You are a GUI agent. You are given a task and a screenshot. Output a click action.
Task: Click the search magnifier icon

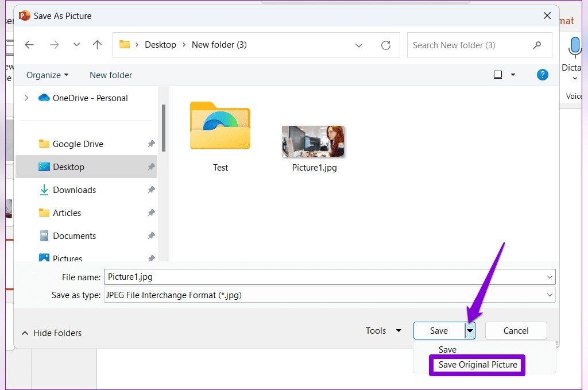click(537, 45)
